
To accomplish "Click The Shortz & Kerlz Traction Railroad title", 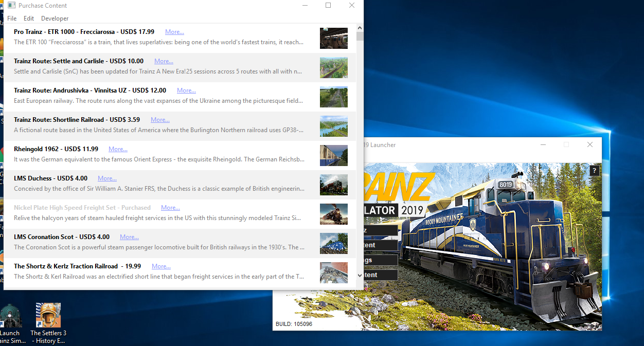I will pyautogui.click(x=77, y=266).
